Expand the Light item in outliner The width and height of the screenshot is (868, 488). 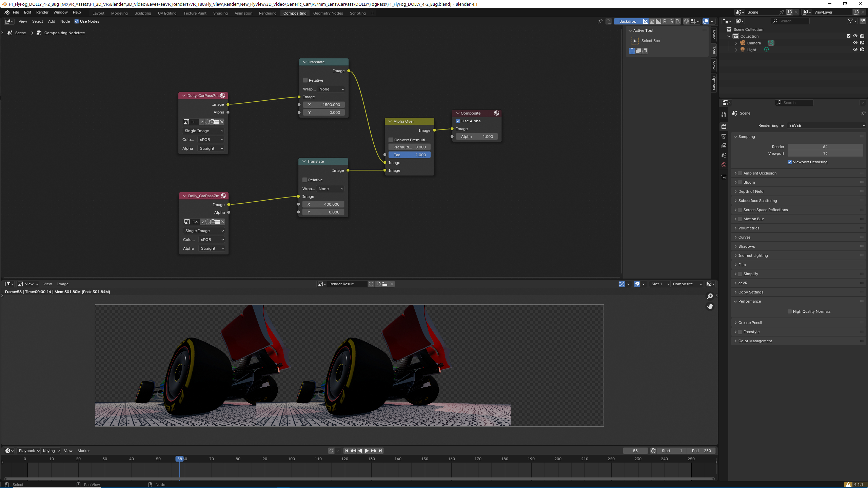coord(736,50)
